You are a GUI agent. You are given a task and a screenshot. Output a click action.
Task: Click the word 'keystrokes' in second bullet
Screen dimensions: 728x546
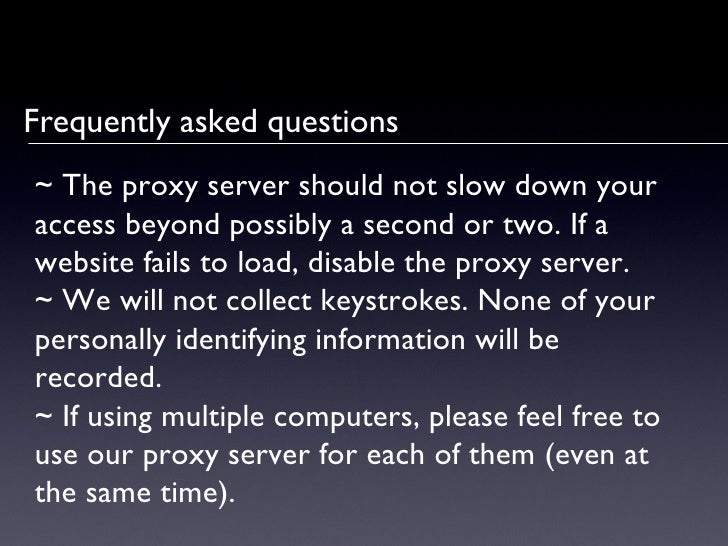tap(392, 301)
